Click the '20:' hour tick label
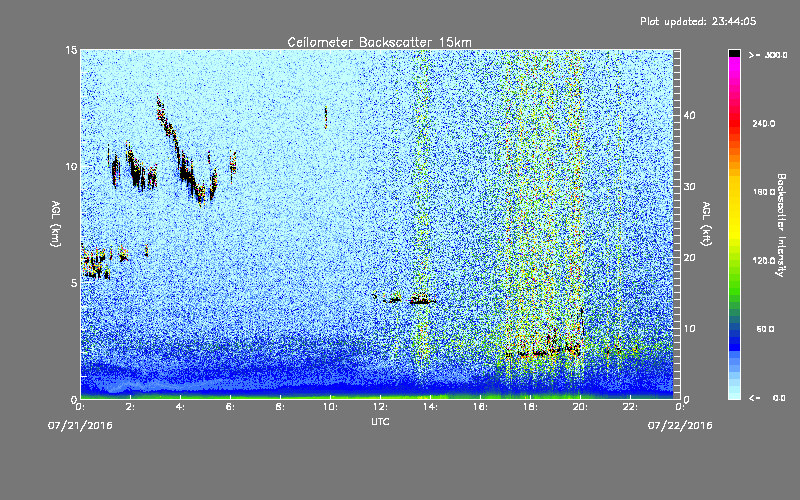800x500 pixels. coord(581,407)
